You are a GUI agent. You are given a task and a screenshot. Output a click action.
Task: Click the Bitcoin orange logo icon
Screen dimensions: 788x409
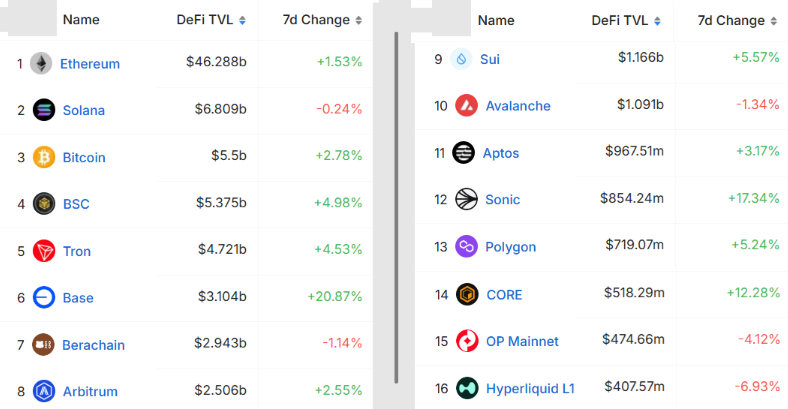click(x=44, y=157)
